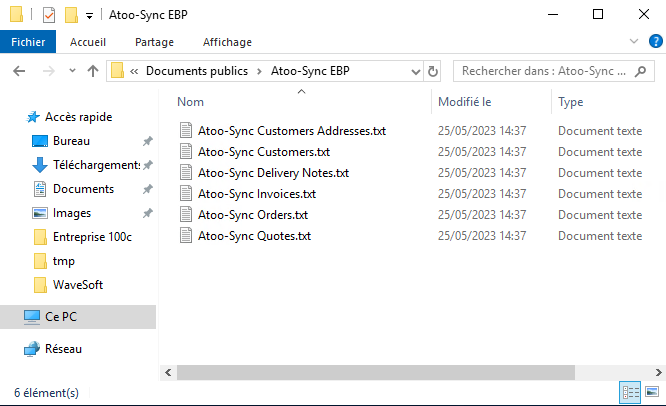Open Téléchargements in the navigation pane
Screen dimensions: 666x406
[x=96, y=165]
